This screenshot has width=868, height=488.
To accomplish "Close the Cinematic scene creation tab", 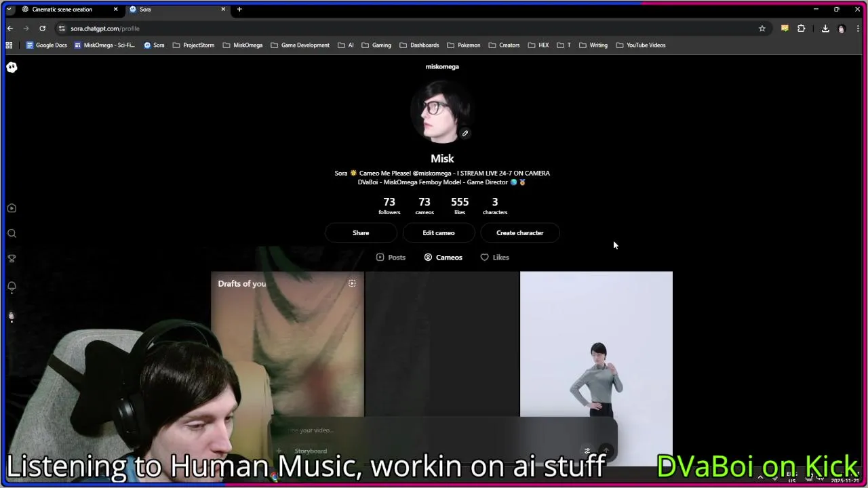I will point(115,9).
